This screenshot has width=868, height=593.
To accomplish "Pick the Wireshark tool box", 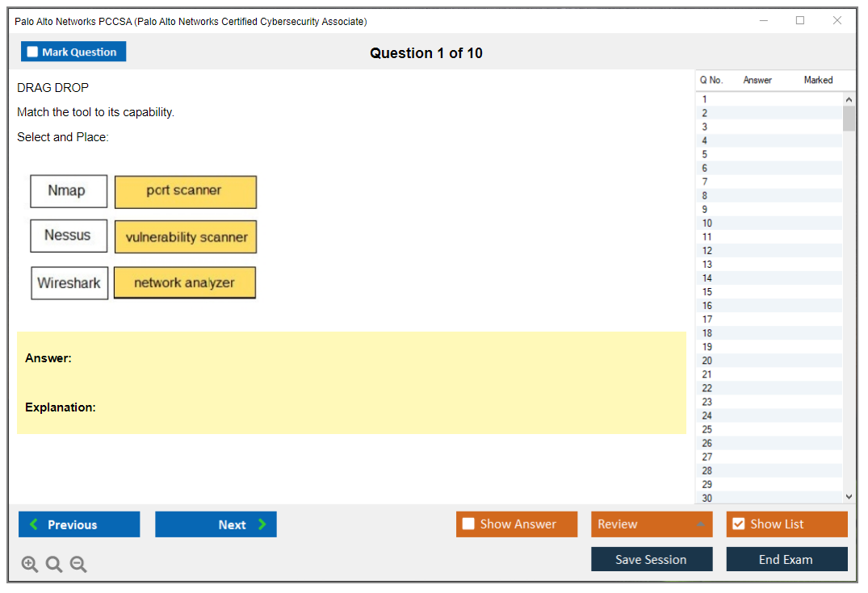I will point(69,283).
